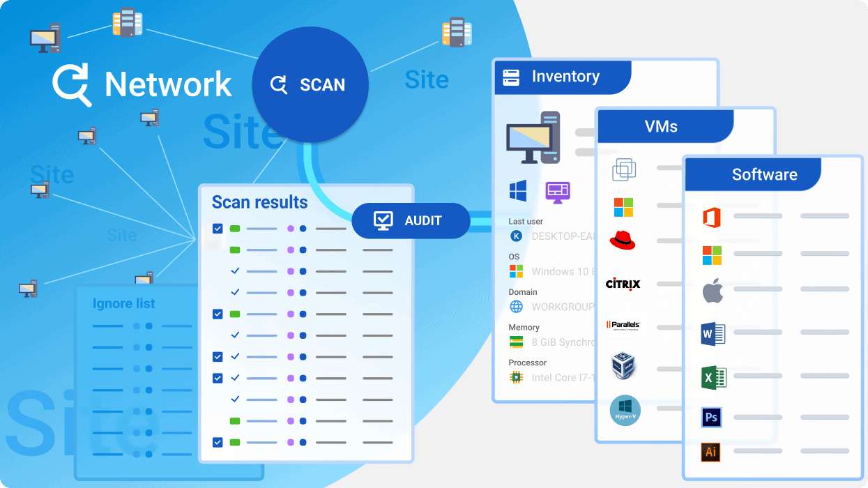Choose the Excel icon in Software list
This screenshot has height=488, width=868.
tap(713, 378)
